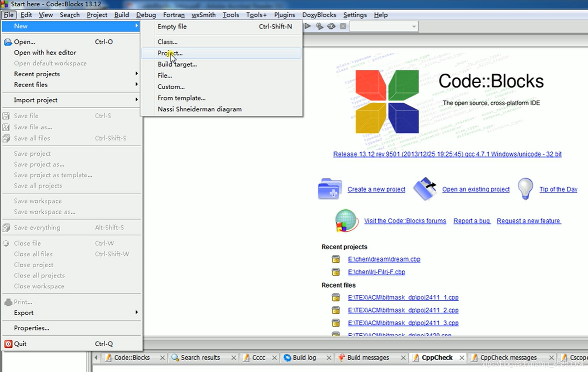588x372 pixels.
Task: Click the Build and run toolbar icon
Action: 319,26
